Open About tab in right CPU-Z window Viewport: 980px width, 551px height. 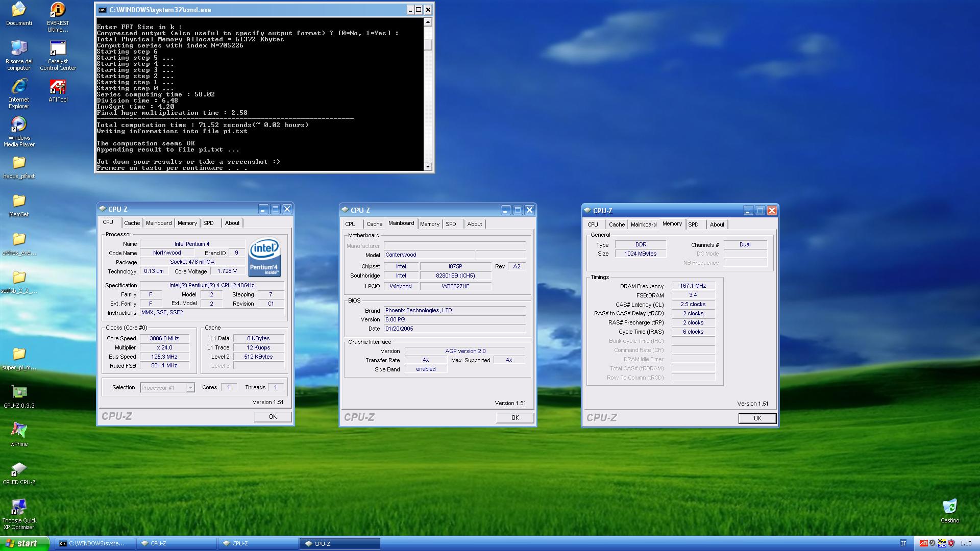pos(717,224)
